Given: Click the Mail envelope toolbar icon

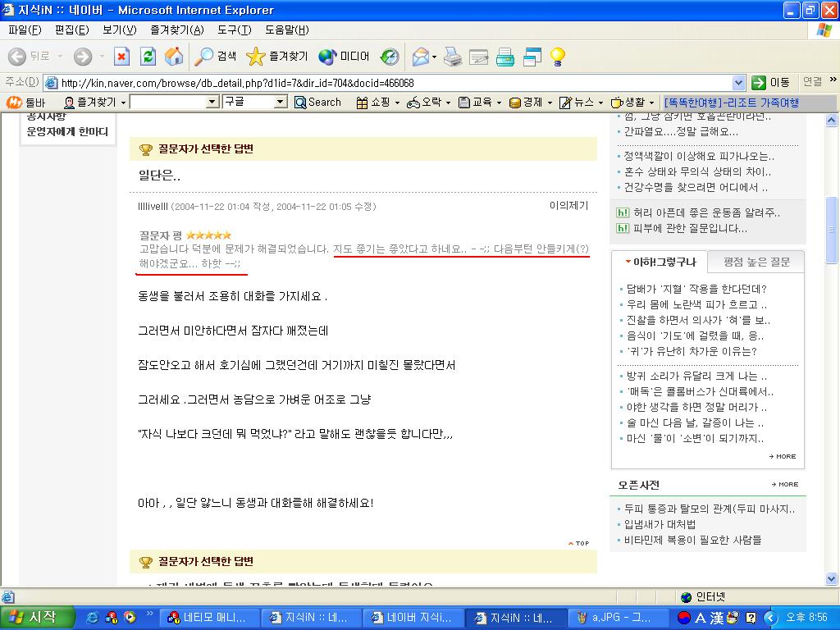Looking at the screenshot, I should (x=421, y=56).
